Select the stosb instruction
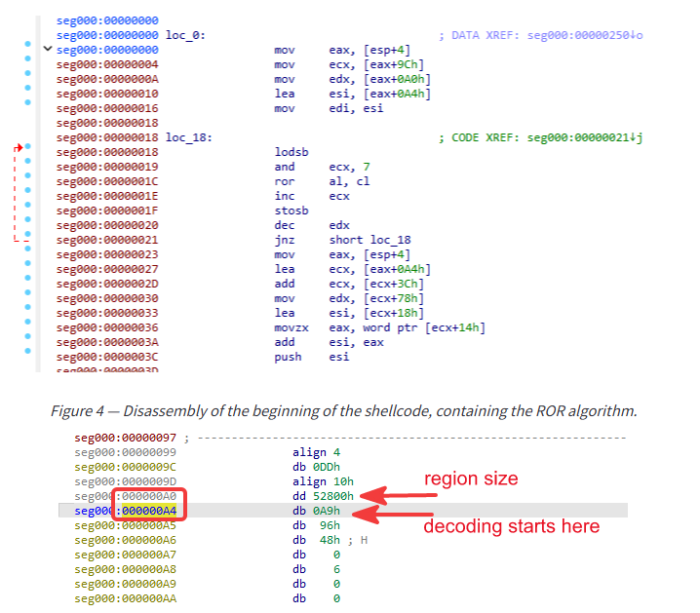Image resolution: width=700 pixels, height=613 pixels. 292,211
